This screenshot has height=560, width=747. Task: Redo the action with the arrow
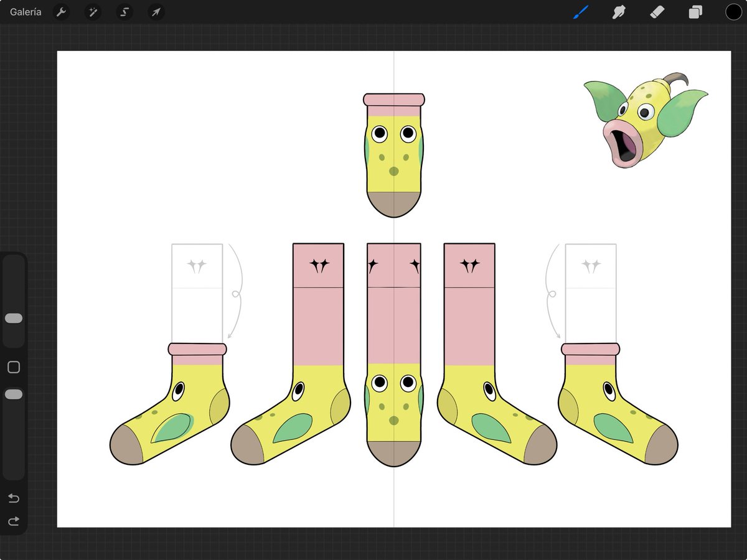point(14,521)
